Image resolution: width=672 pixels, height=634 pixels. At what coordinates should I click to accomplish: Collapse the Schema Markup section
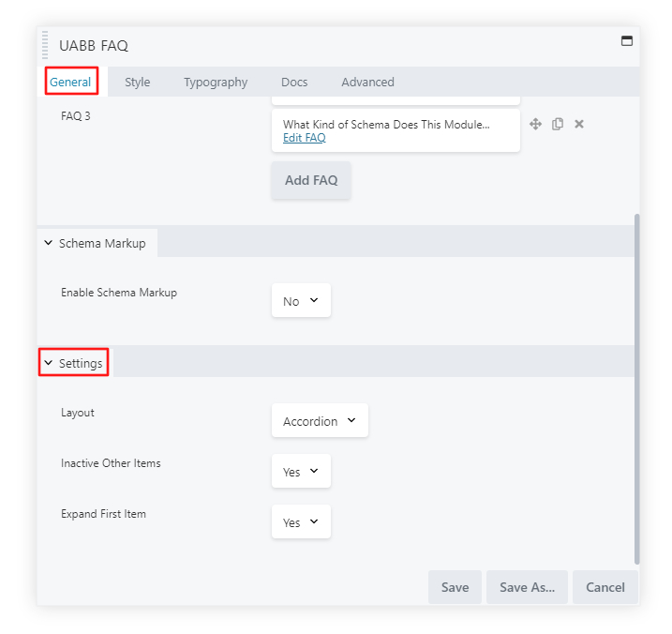97,243
